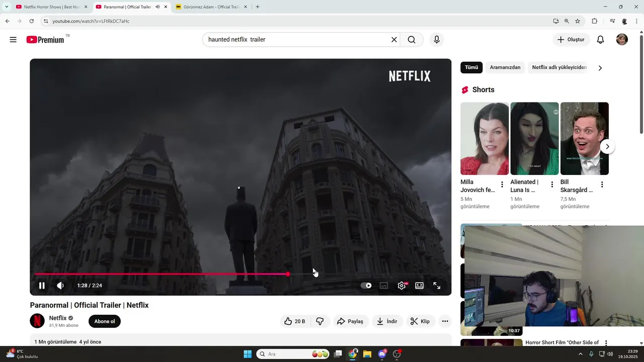Download the video with İndir
The height and width of the screenshot is (362, 644).
click(x=387, y=321)
